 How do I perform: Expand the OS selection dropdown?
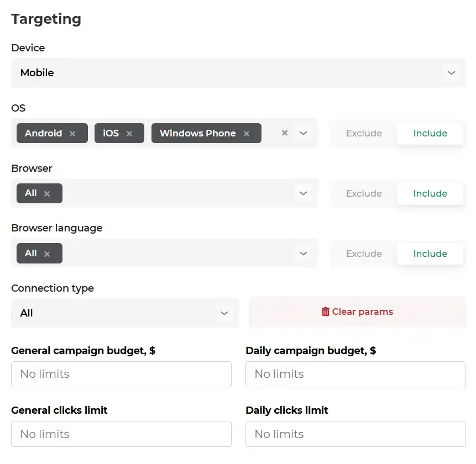303,133
